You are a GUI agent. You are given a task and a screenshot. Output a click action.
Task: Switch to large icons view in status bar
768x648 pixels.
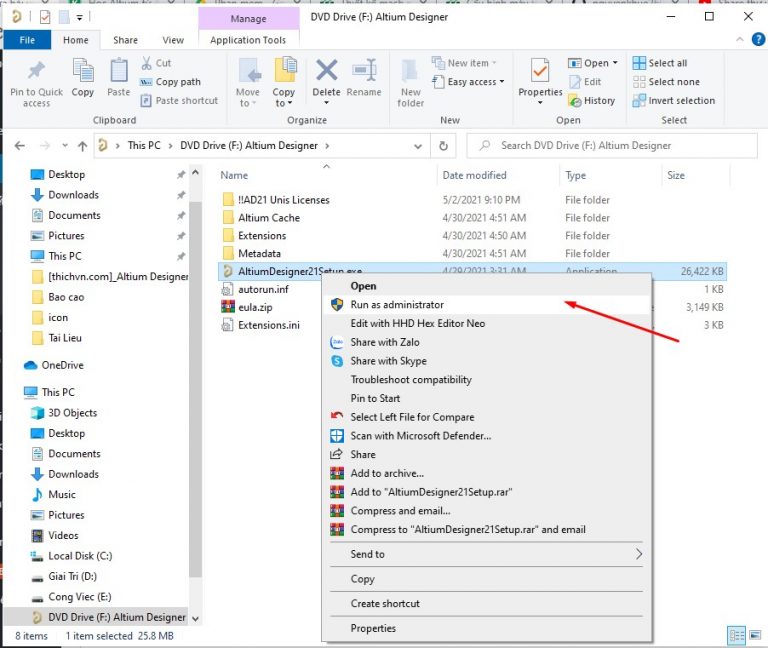point(753,635)
